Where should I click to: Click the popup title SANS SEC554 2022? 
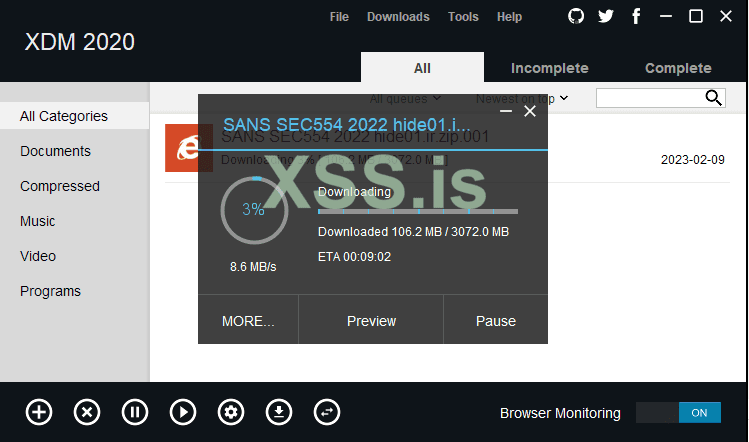point(347,125)
